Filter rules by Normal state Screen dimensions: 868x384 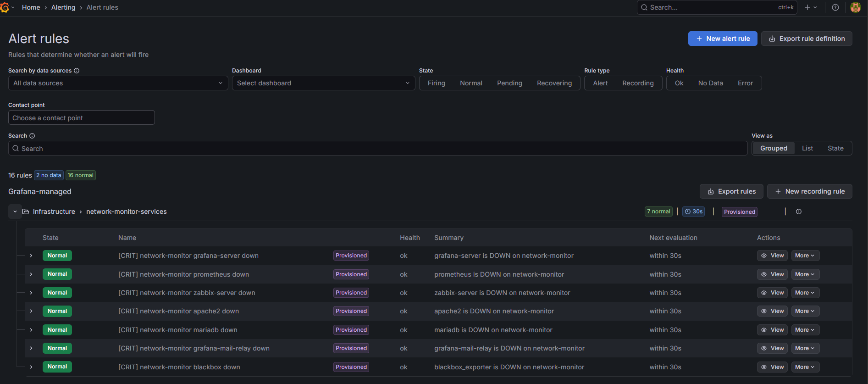[471, 83]
